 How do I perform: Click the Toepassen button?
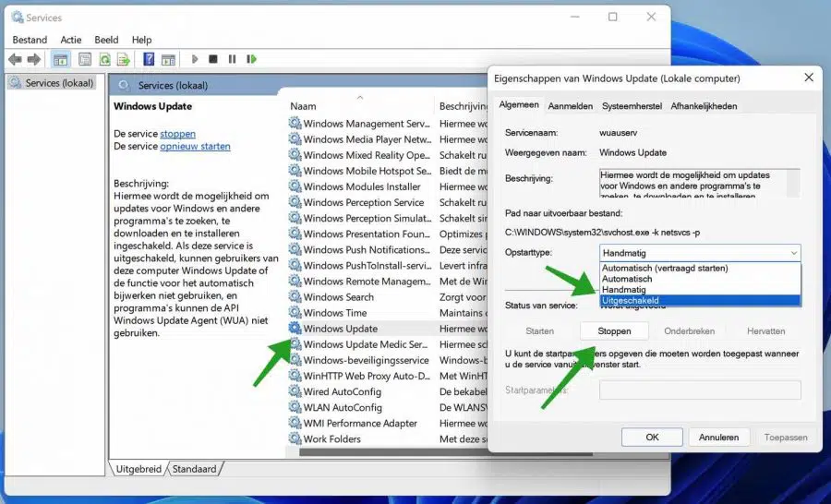[786, 438]
